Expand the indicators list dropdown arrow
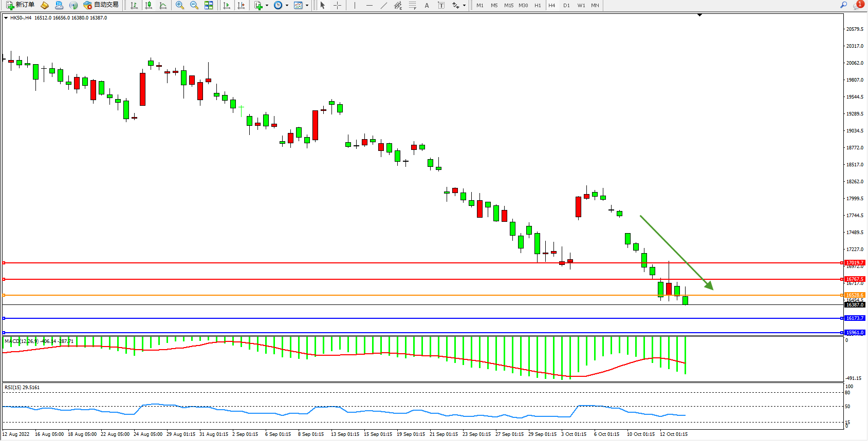 coord(267,6)
